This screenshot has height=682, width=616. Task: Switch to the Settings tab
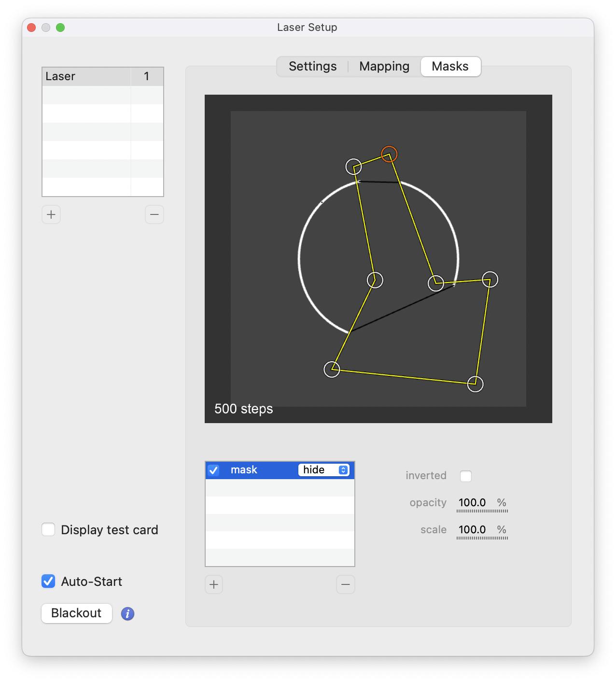click(x=312, y=67)
